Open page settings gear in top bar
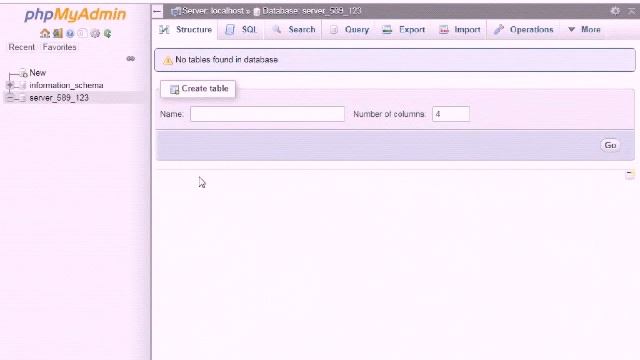The height and width of the screenshot is (360, 640). point(615,11)
